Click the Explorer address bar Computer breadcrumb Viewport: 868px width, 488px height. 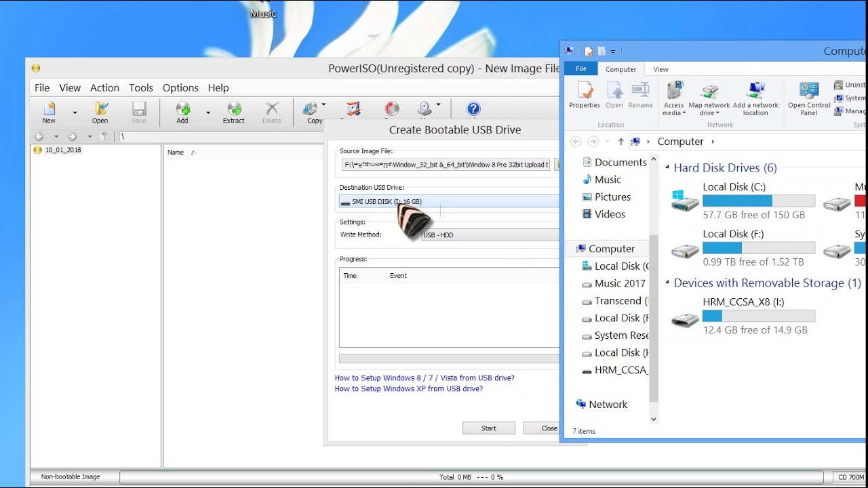[680, 142]
